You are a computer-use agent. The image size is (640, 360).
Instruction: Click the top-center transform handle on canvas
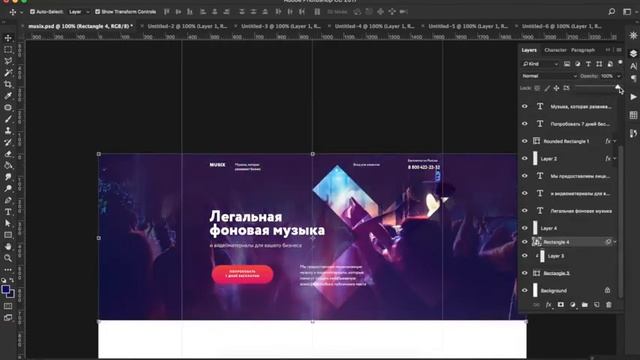pyautogui.click(x=313, y=154)
